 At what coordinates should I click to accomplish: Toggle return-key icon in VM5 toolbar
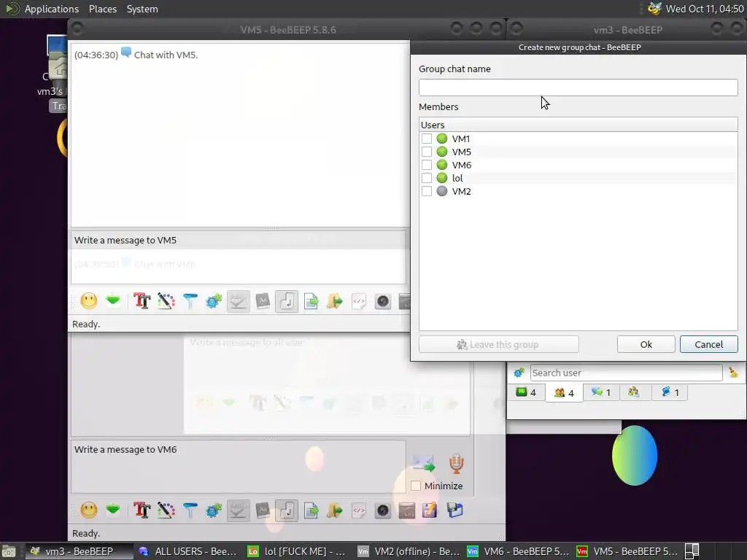click(287, 301)
